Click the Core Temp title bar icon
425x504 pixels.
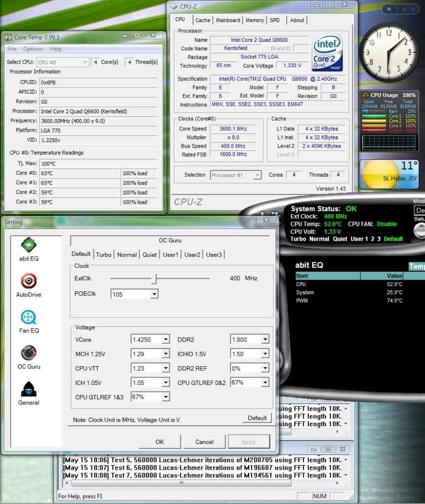tap(8, 37)
